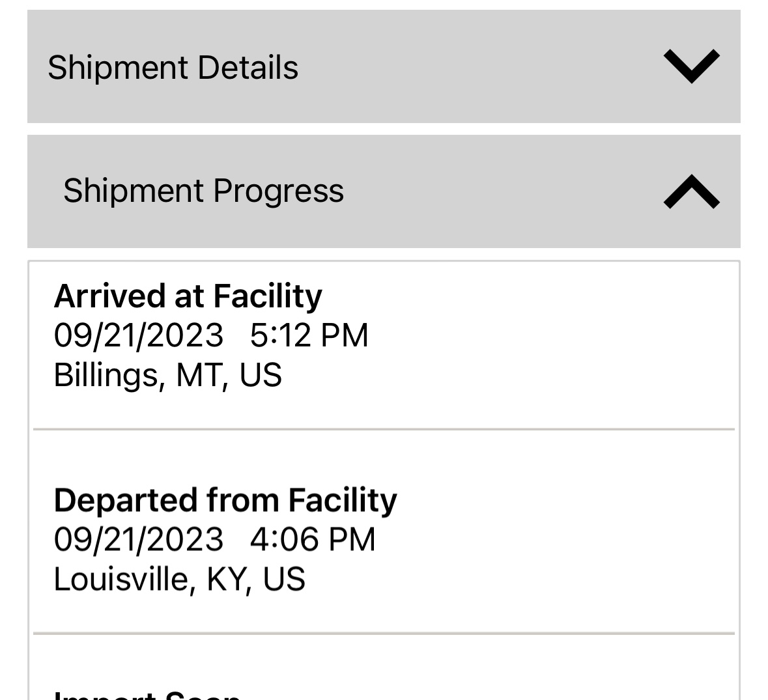Tap the Shipment Progress header label

coord(203,191)
